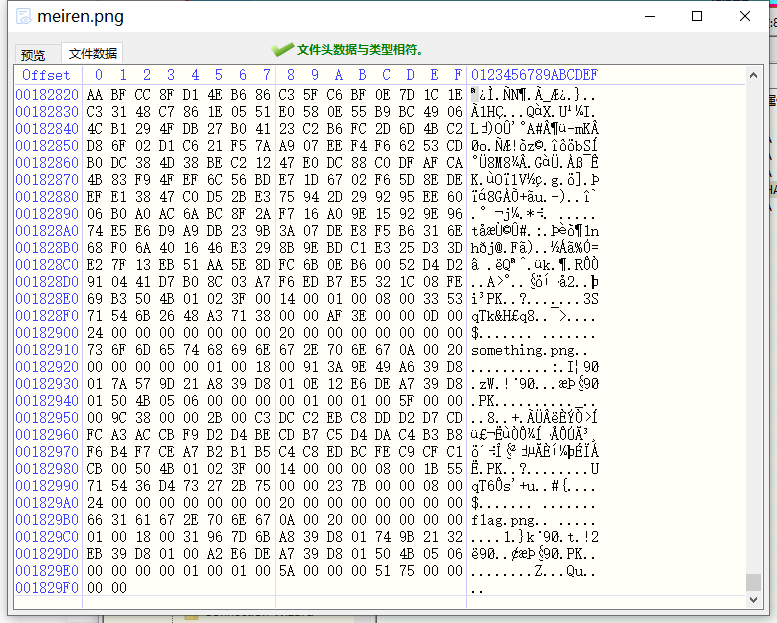Select the 文件数据 tab
This screenshot has height=623, width=777.
pos(93,54)
